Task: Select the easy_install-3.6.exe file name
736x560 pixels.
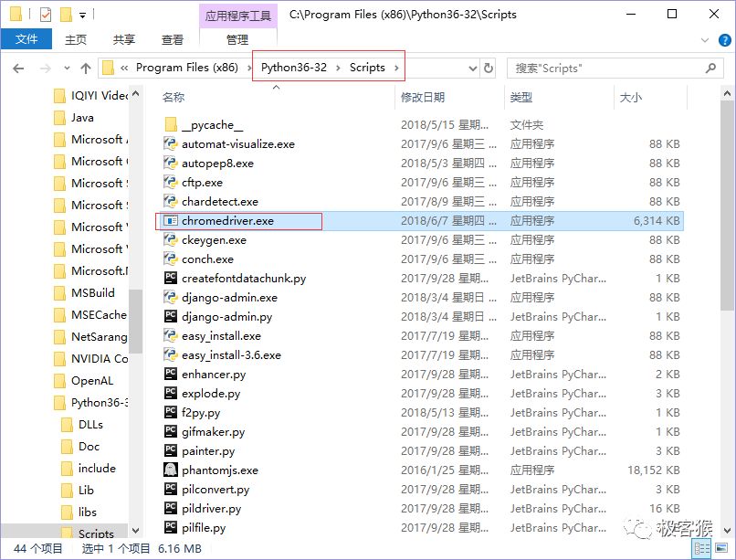Action: click(x=231, y=355)
